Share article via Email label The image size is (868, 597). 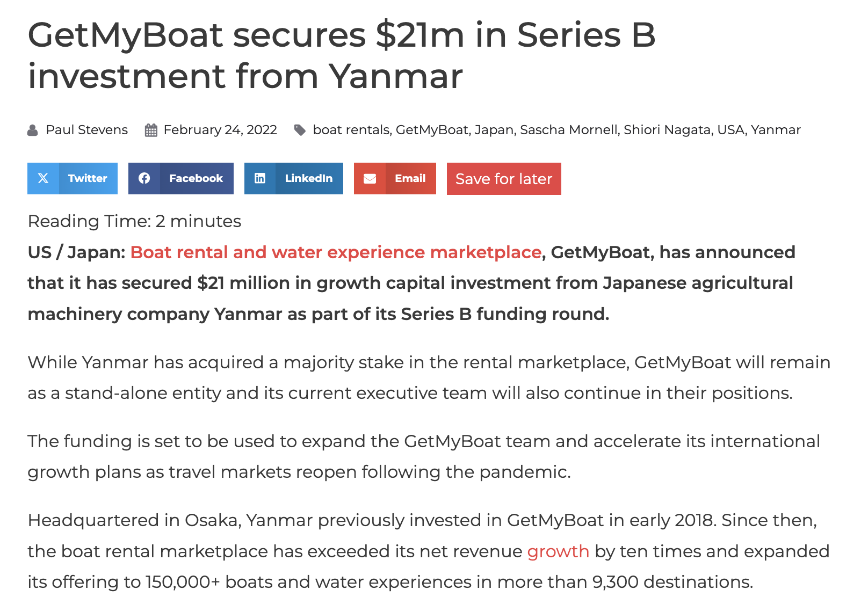point(410,178)
